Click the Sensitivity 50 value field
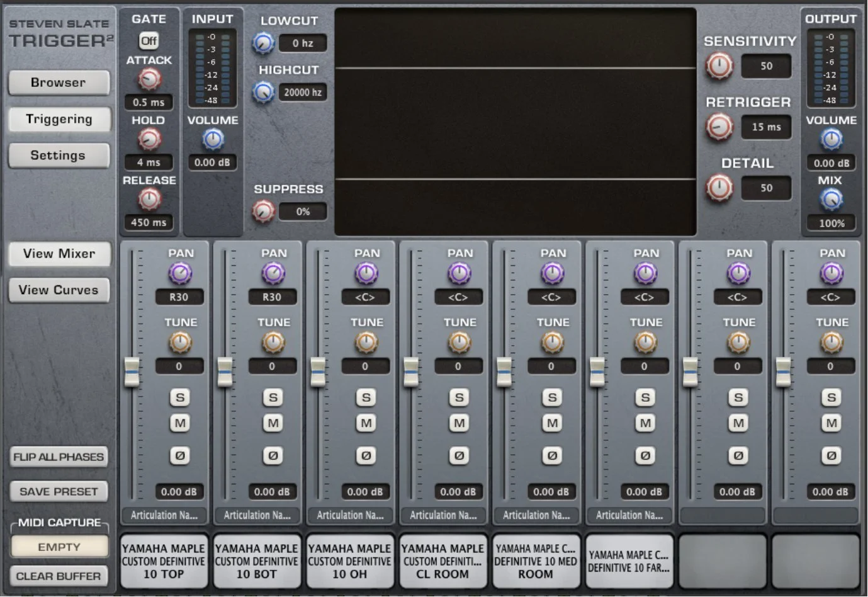The width and height of the screenshot is (868, 597). pyautogui.click(x=766, y=66)
